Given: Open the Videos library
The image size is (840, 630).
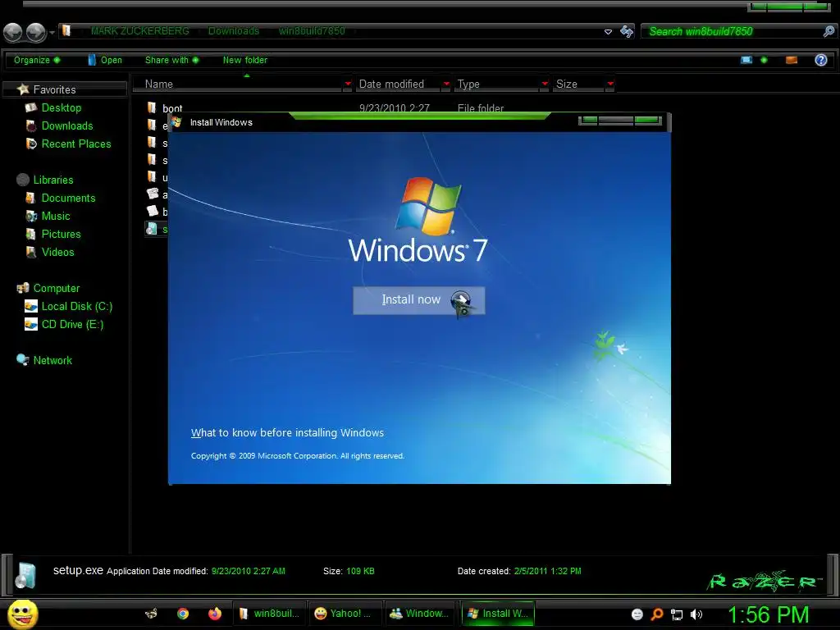Looking at the screenshot, I should [x=58, y=253].
